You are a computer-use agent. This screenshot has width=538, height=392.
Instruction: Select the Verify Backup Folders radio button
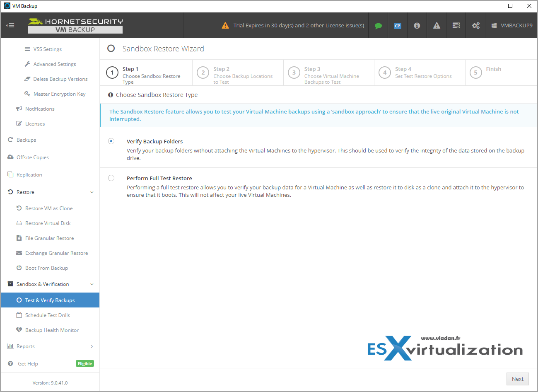[111, 141]
